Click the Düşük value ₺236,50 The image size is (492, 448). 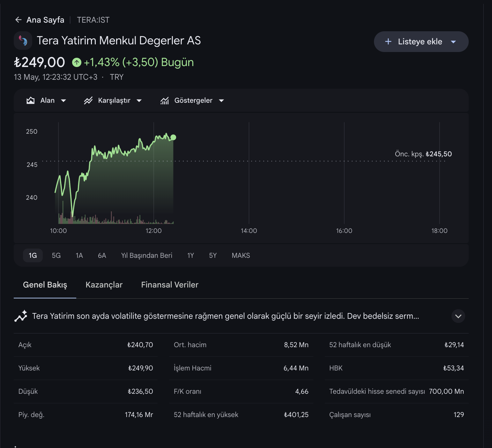(140, 392)
